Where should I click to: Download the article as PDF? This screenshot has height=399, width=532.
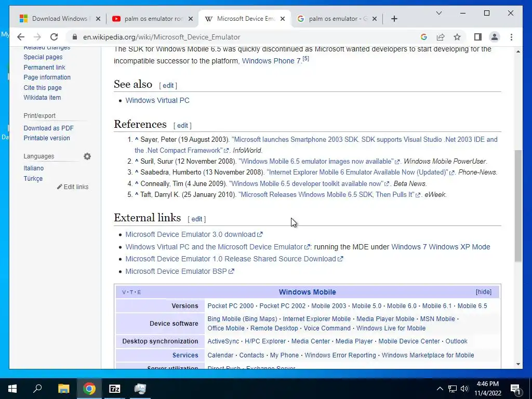pyautogui.click(x=48, y=128)
